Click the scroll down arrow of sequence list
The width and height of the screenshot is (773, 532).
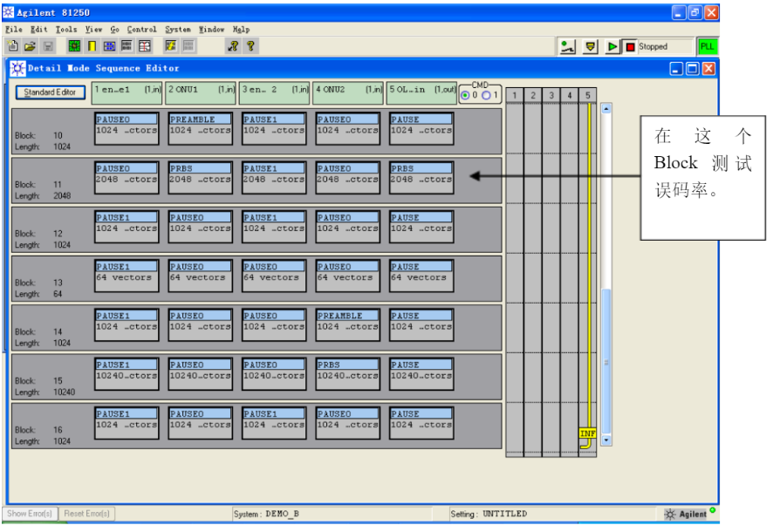click(606, 441)
